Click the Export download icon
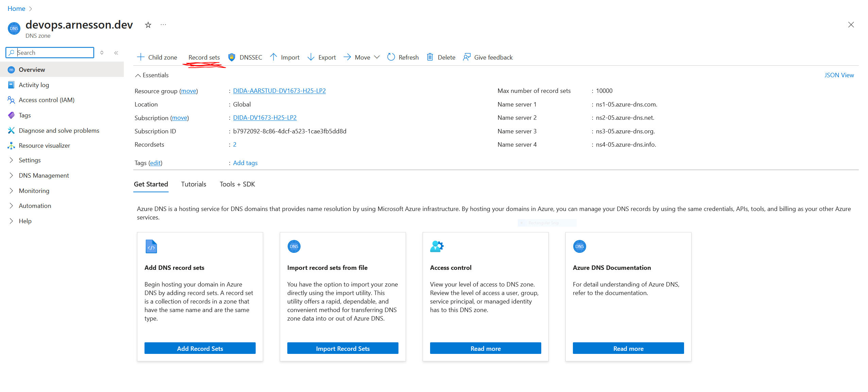This screenshot has height=392, width=868. (311, 57)
